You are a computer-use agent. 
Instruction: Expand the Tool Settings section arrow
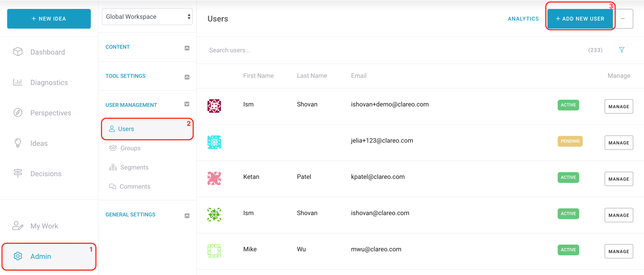[187, 77]
